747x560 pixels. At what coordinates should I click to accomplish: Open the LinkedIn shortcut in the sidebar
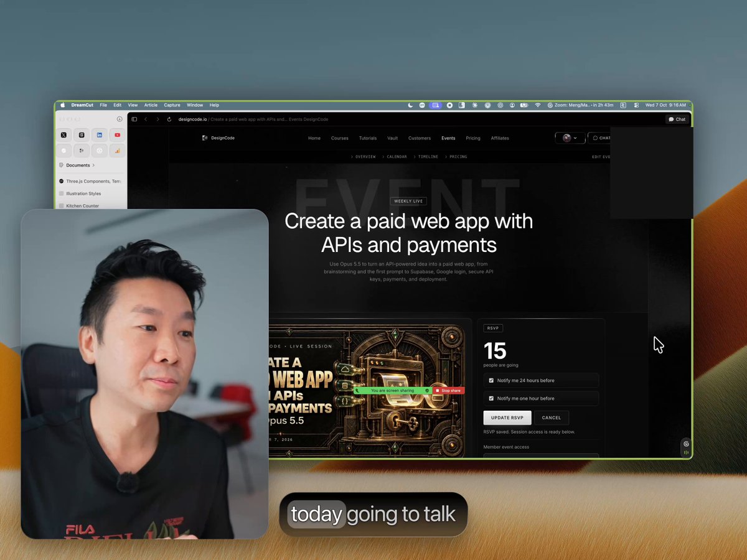100,134
